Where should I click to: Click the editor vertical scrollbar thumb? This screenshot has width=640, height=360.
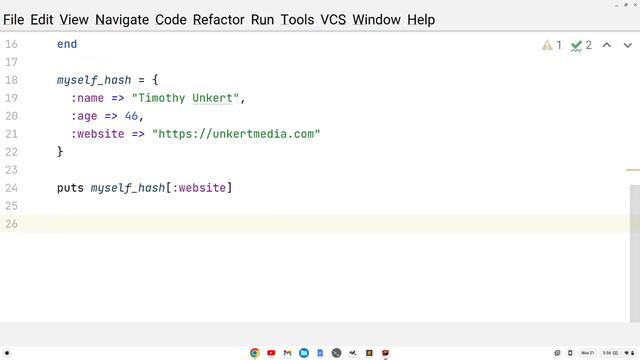point(635,253)
